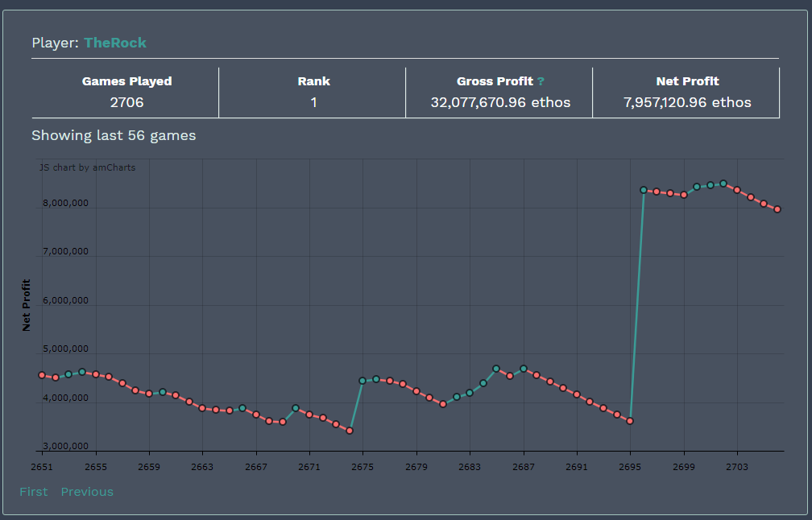
Task: Select the data point for game 2695
Action: [x=630, y=421]
